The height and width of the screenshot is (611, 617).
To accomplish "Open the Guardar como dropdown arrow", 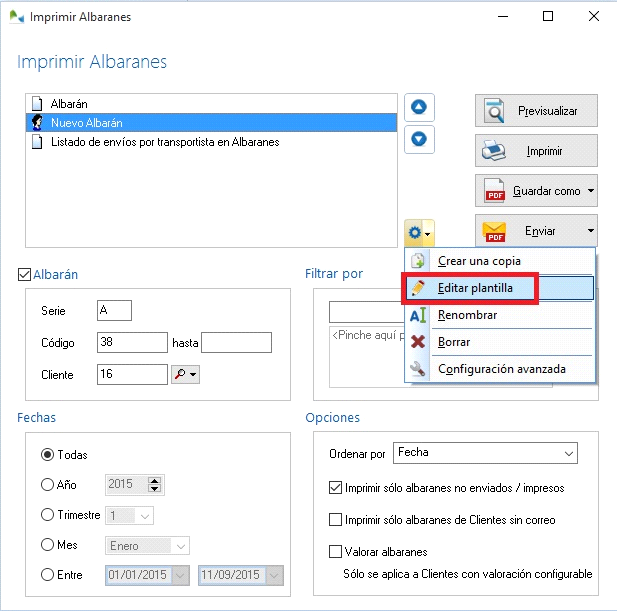I will coord(591,190).
